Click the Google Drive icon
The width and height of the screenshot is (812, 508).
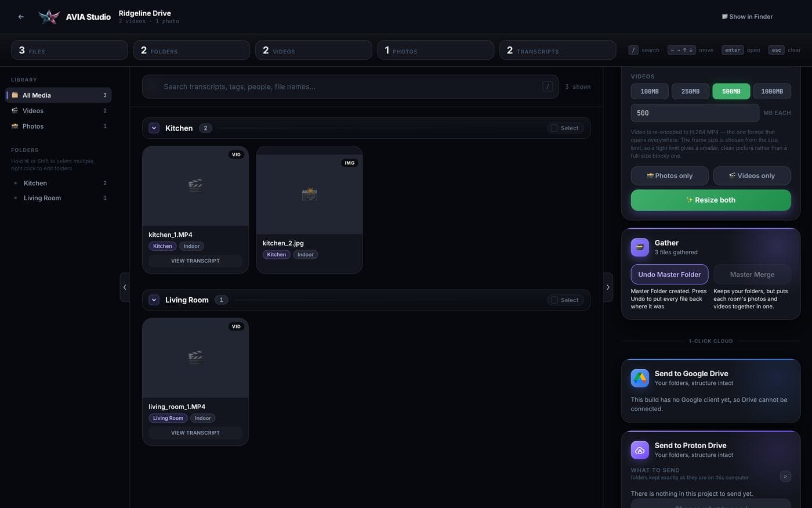[x=640, y=378]
